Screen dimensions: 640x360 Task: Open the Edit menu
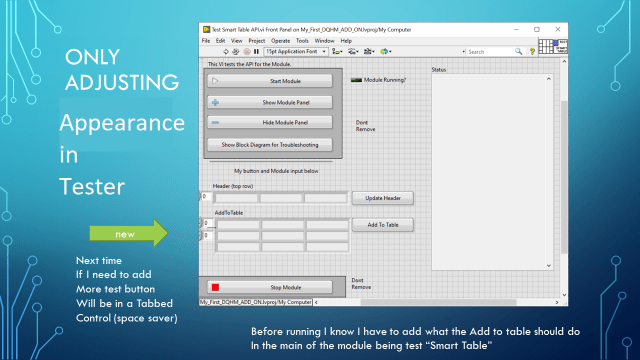coord(220,41)
